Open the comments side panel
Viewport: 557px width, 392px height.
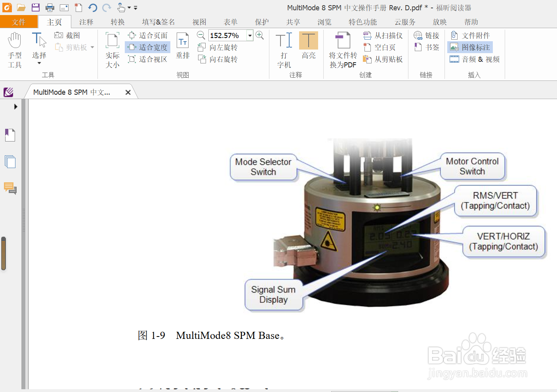[x=10, y=188]
